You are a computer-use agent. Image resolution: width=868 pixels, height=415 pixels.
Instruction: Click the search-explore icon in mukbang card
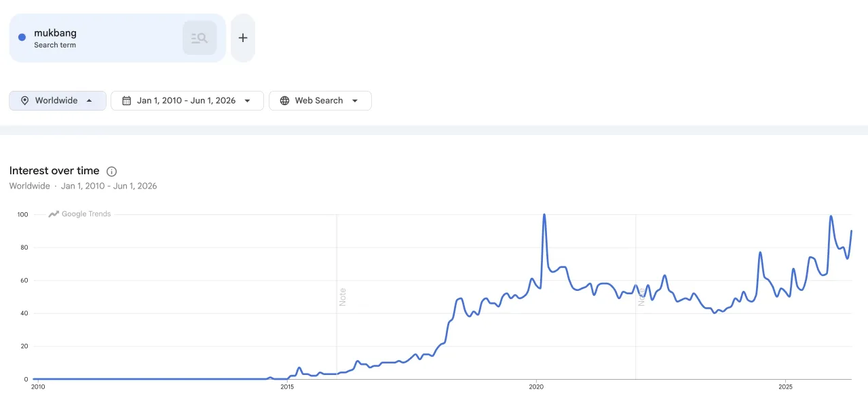[x=200, y=38]
